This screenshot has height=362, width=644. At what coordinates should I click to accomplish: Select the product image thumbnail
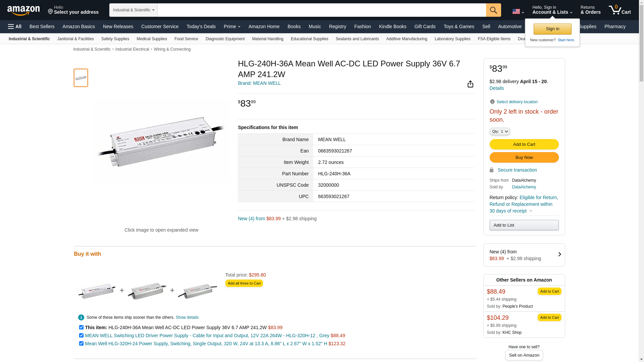click(x=81, y=78)
